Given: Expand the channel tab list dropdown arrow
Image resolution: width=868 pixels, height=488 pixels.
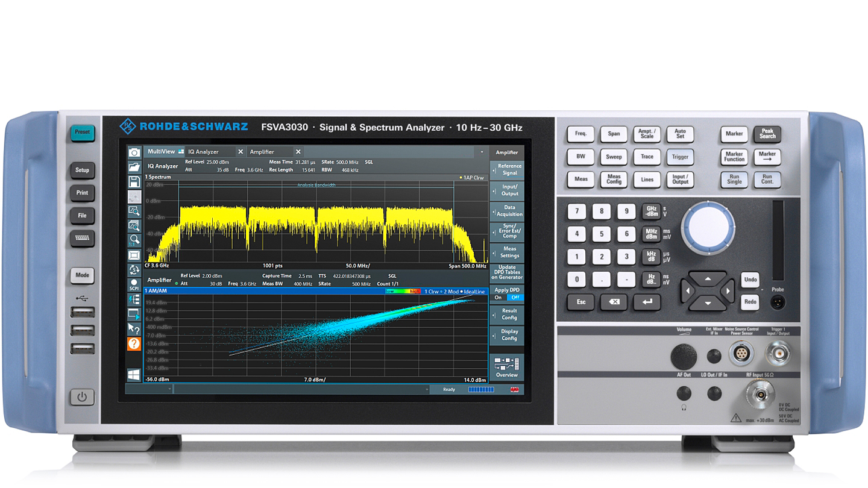Looking at the screenshot, I should pyautogui.click(x=481, y=152).
